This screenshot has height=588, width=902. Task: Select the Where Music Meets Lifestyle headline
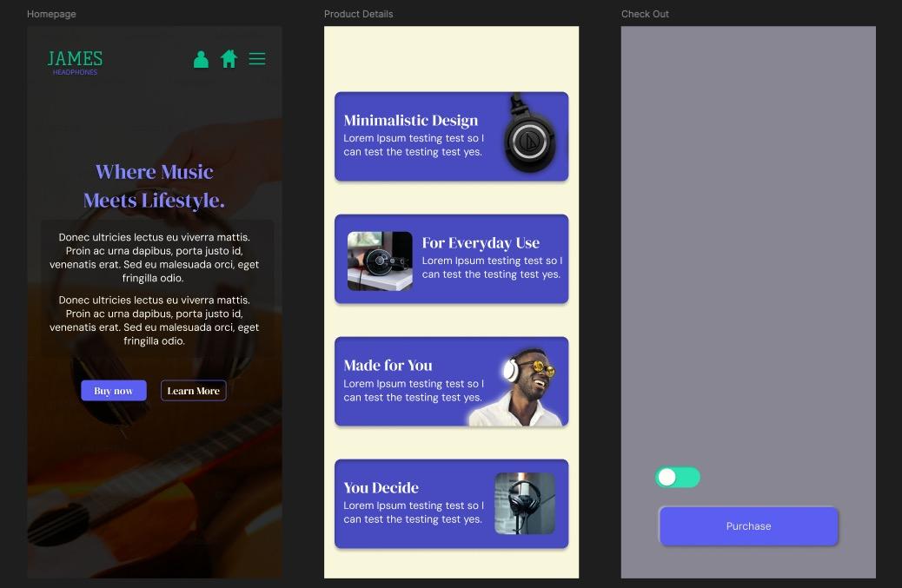154,186
